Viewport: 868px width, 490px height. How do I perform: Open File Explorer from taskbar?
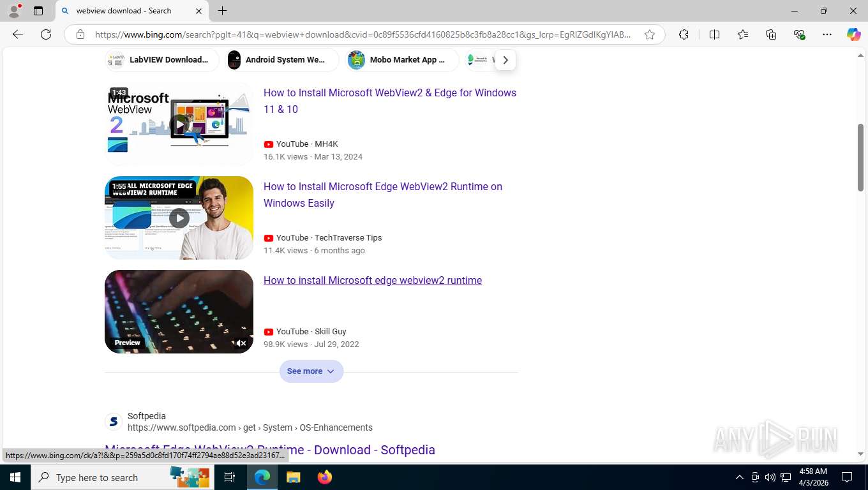(x=293, y=477)
